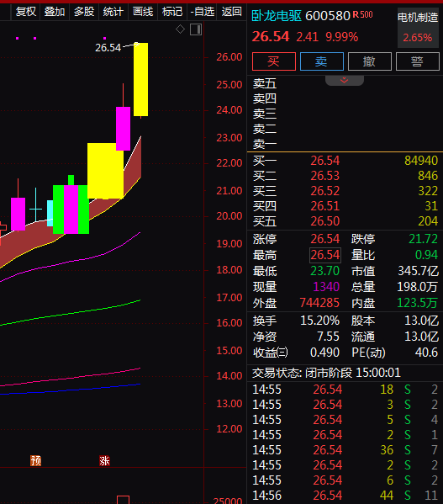Click 买四 price 26.51
The height and width of the screenshot is (504, 443).
324,205
